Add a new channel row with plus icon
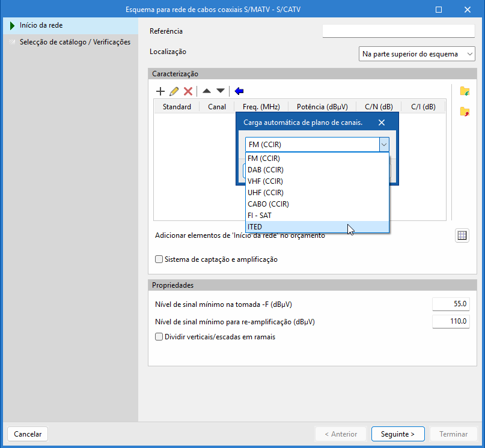The image size is (485, 448). pyautogui.click(x=160, y=91)
